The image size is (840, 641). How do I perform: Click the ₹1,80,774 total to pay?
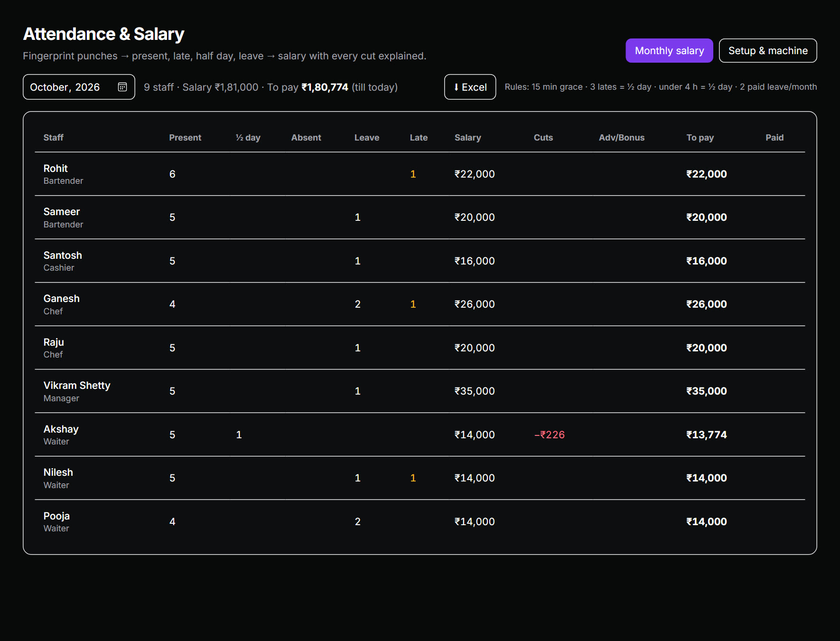325,87
